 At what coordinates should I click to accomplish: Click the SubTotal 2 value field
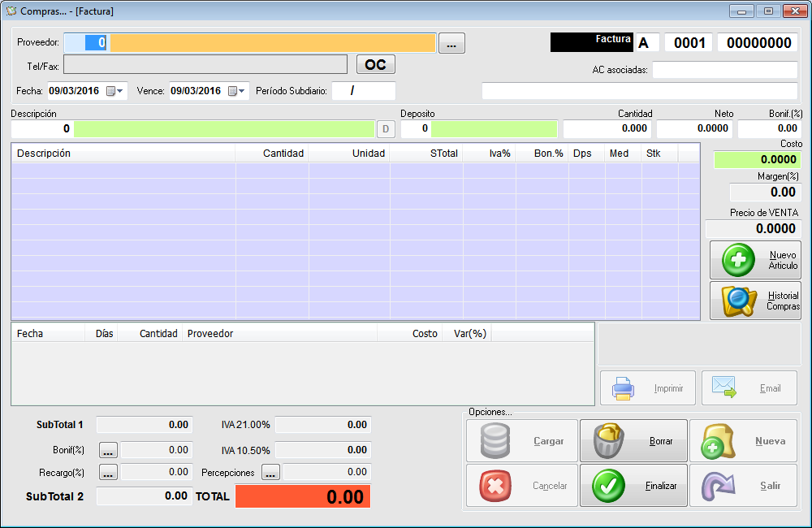pos(145,496)
